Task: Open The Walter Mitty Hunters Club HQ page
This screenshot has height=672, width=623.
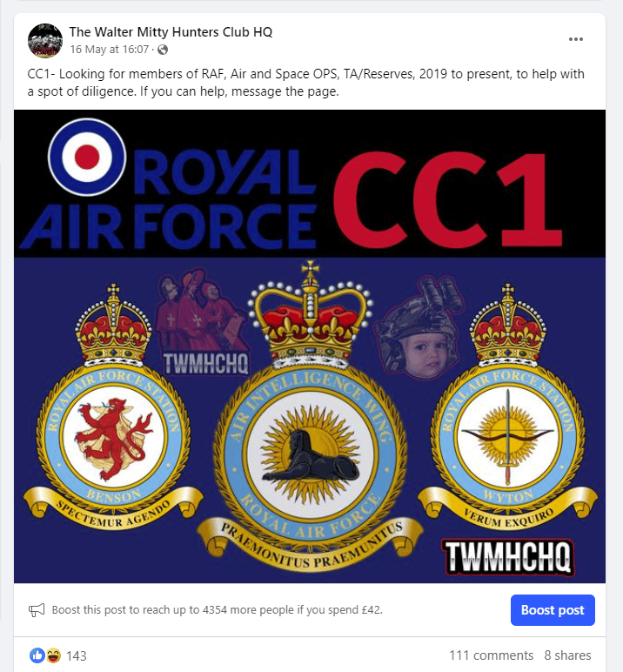Action: click(171, 32)
